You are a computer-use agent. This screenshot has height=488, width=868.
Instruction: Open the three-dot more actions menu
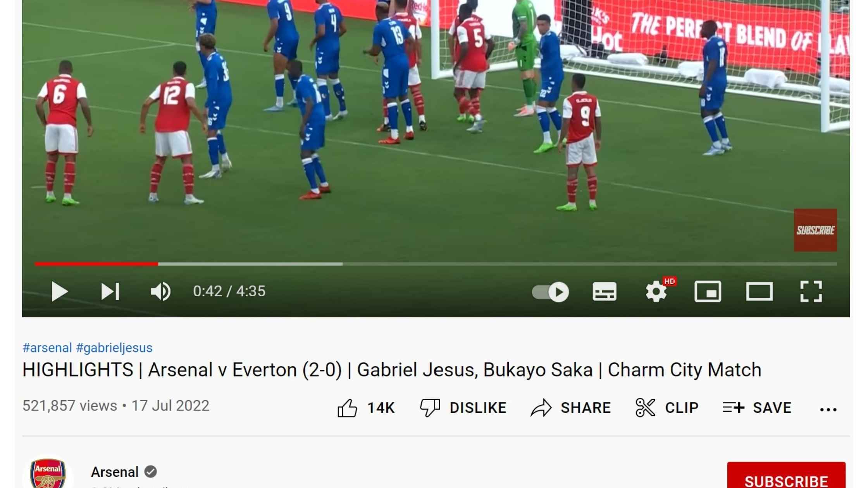828,409
